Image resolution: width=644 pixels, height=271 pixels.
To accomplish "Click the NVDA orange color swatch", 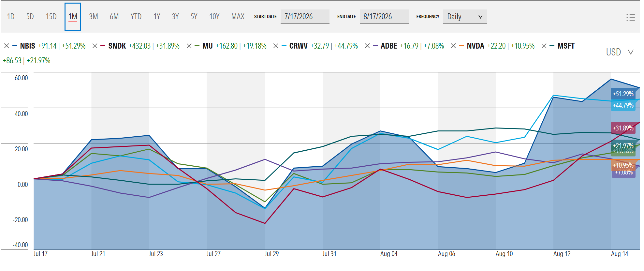I will pyautogui.click(x=461, y=46).
